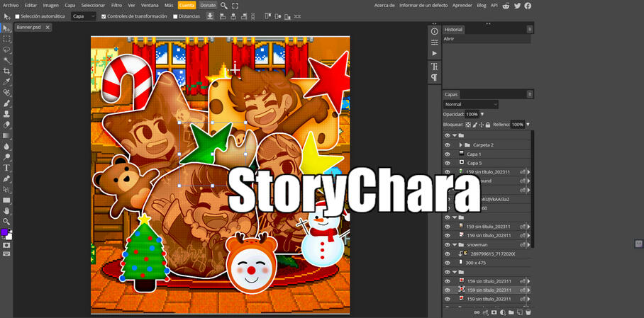Expand the Carpeta 2 folder
Viewport: 644px width, 318px height.
(x=460, y=144)
